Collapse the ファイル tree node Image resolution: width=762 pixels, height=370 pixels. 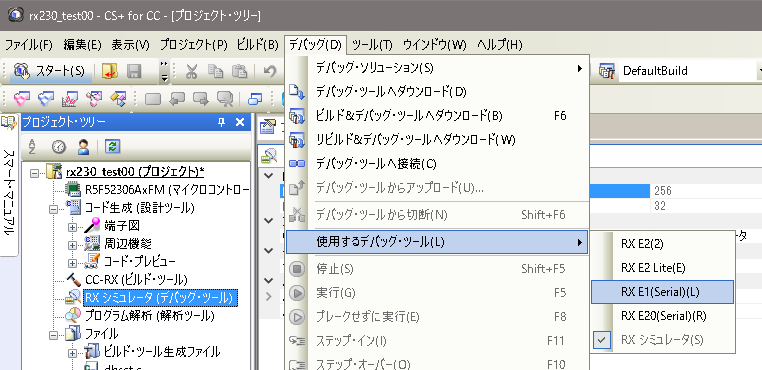pos(53,335)
